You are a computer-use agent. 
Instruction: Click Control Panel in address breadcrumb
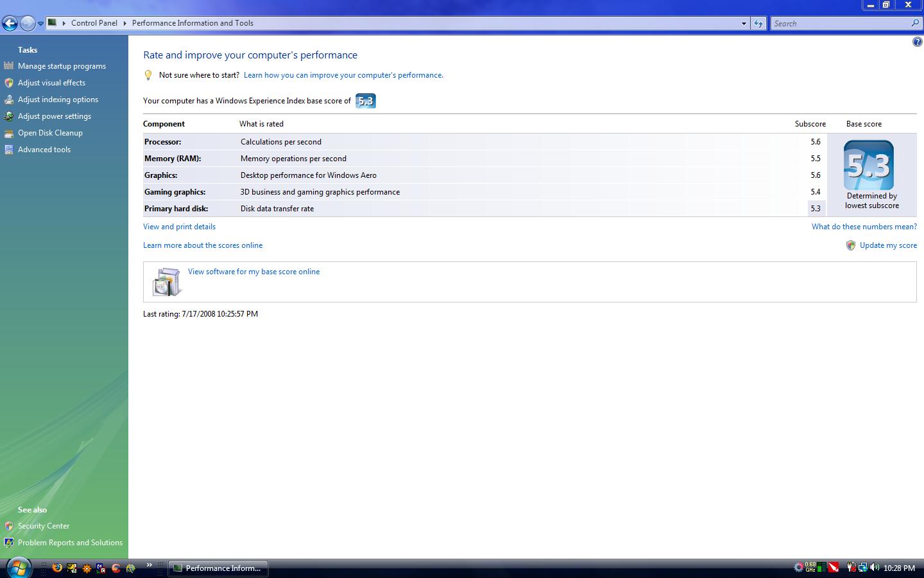point(94,23)
